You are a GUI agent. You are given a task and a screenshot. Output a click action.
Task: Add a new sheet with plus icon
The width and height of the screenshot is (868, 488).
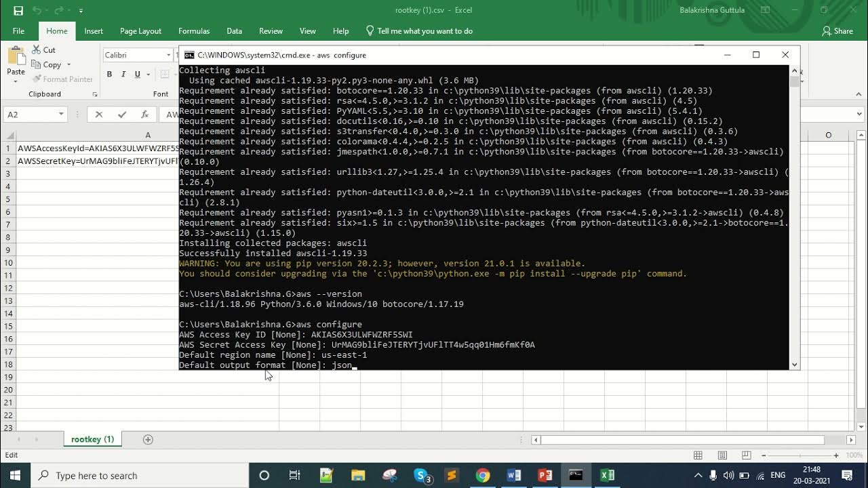click(148, 439)
